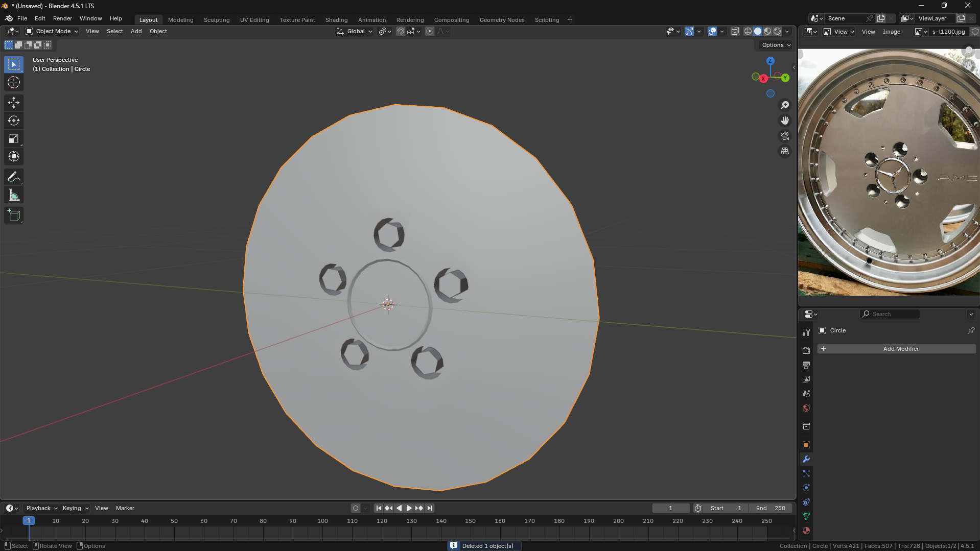This screenshot has height=551, width=980.
Task: Switch viewport shading to Wireframe
Action: point(748,32)
